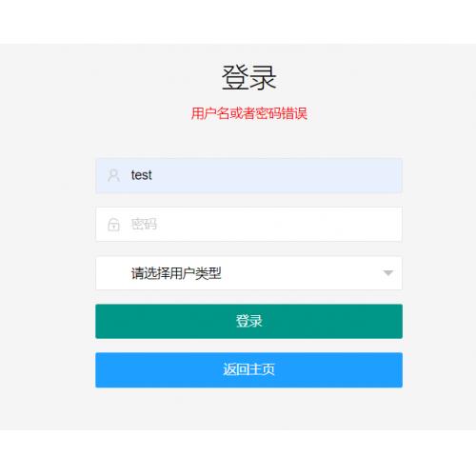Open the 请选择用户类型 dropdown

pyautogui.click(x=248, y=273)
